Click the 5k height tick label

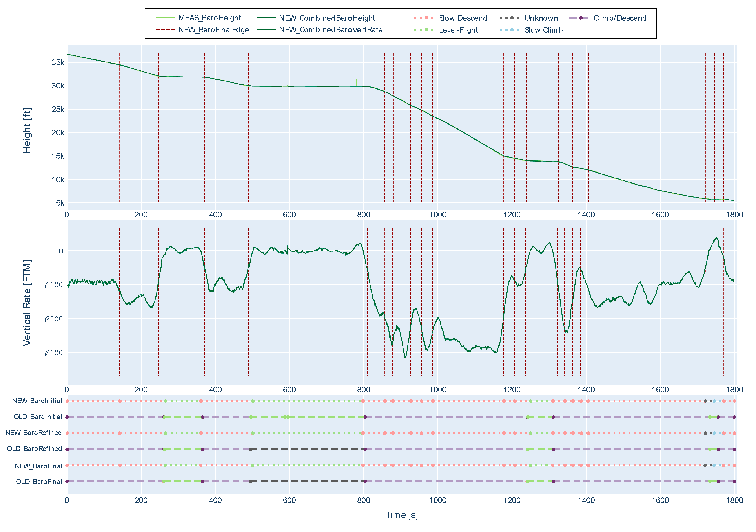click(60, 203)
